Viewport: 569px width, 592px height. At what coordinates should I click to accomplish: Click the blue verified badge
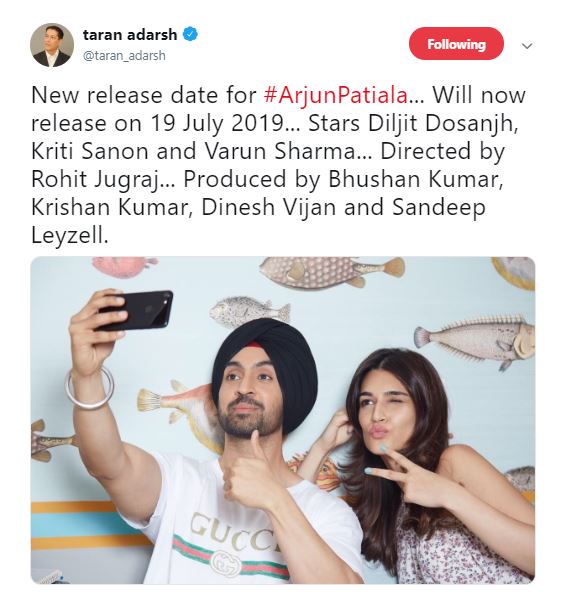tap(190, 34)
